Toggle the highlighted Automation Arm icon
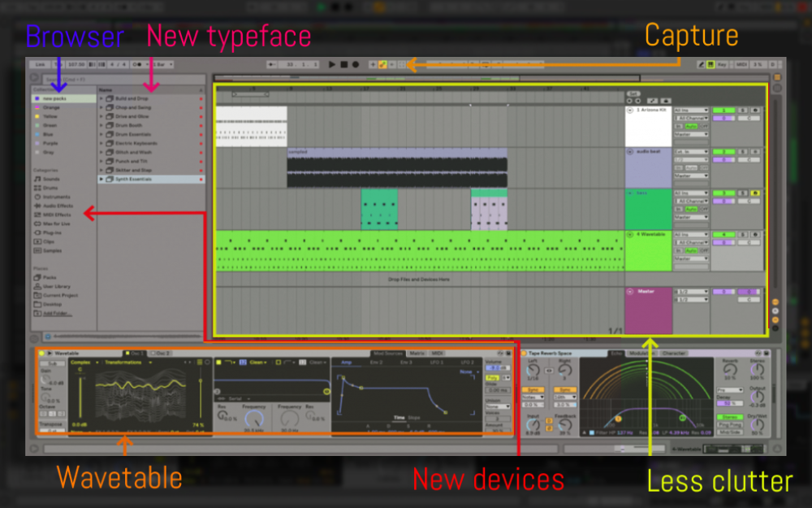Image resolution: width=812 pixels, height=508 pixels. tap(382, 65)
